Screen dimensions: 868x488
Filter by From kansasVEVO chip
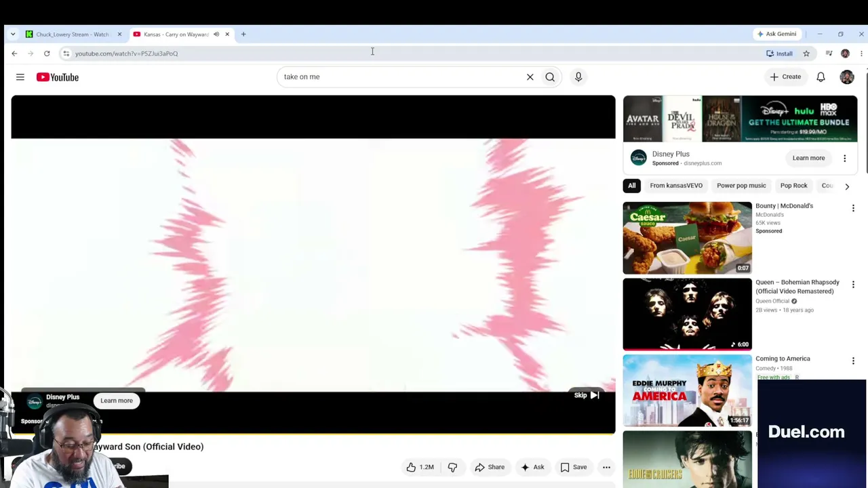[676, 186]
